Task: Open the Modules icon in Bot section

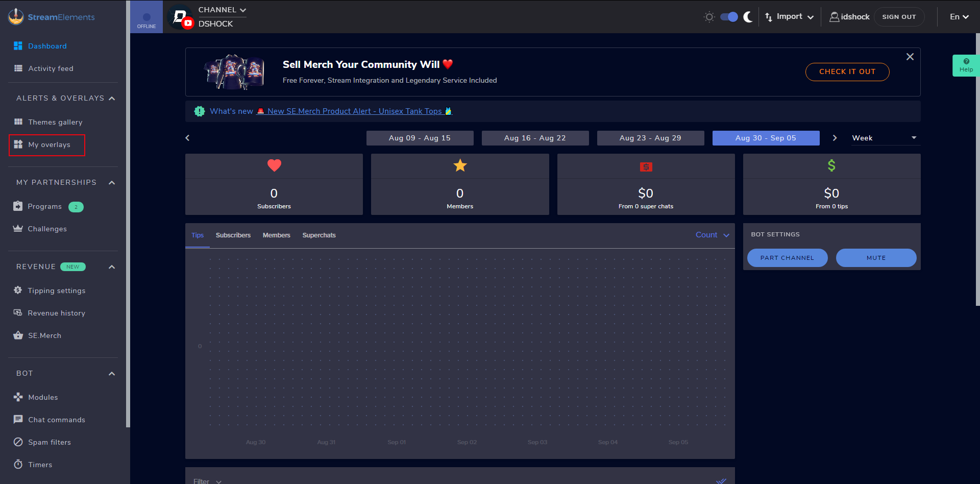Action: [x=18, y=397]
